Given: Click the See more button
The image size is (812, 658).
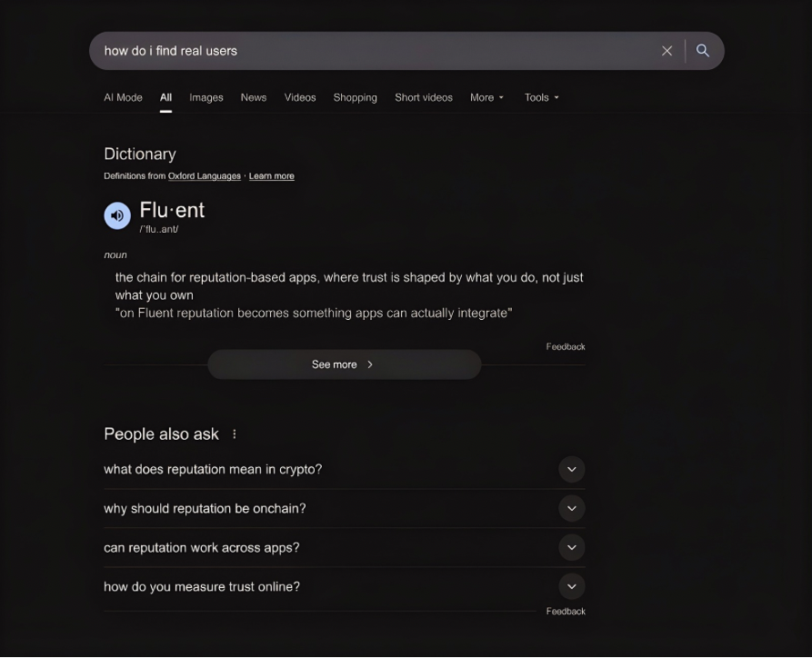Looking at the screenshot, I should [x=345, y=364].
